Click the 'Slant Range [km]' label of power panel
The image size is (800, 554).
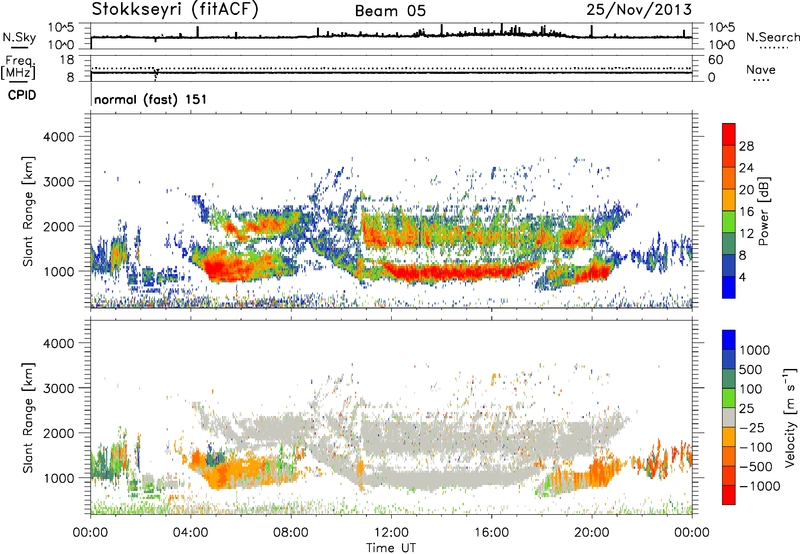point(28,211)
